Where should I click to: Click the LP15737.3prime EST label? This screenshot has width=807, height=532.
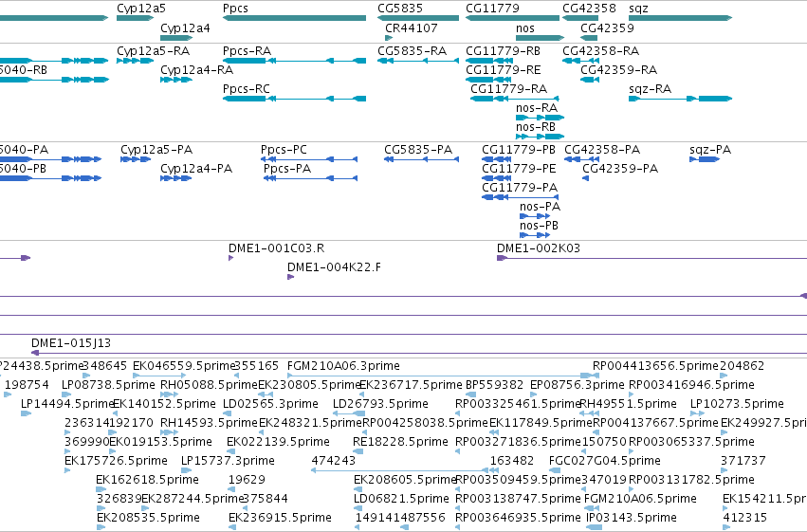click(228, 461)
